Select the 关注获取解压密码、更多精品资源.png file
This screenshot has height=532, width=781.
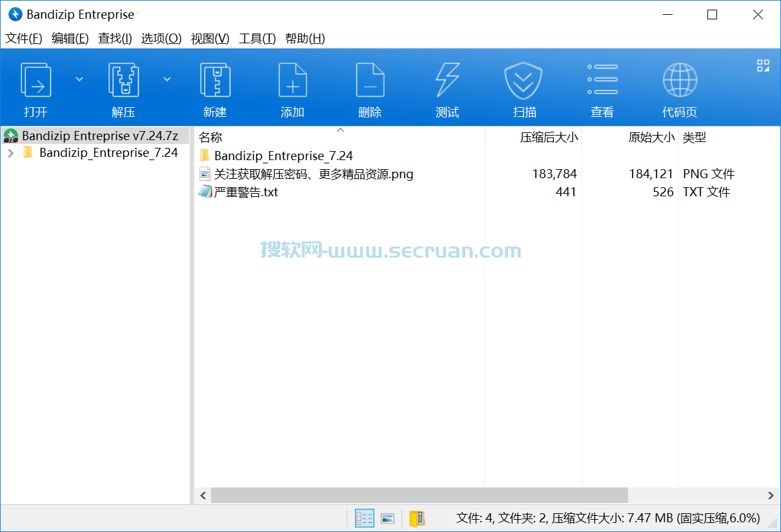[314, 174]
